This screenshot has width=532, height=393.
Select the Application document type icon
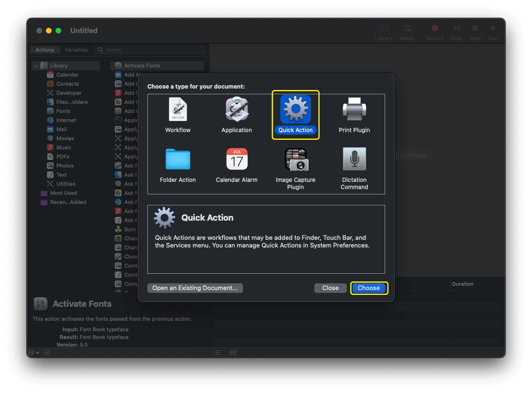tap(236, 109)
